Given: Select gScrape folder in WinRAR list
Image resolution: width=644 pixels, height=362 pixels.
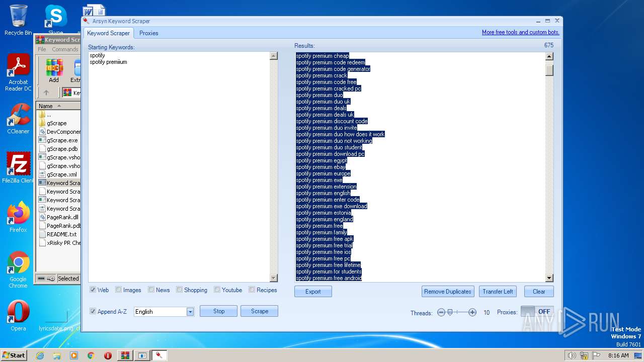Looking at the screenshot, I should coord(56,123).
